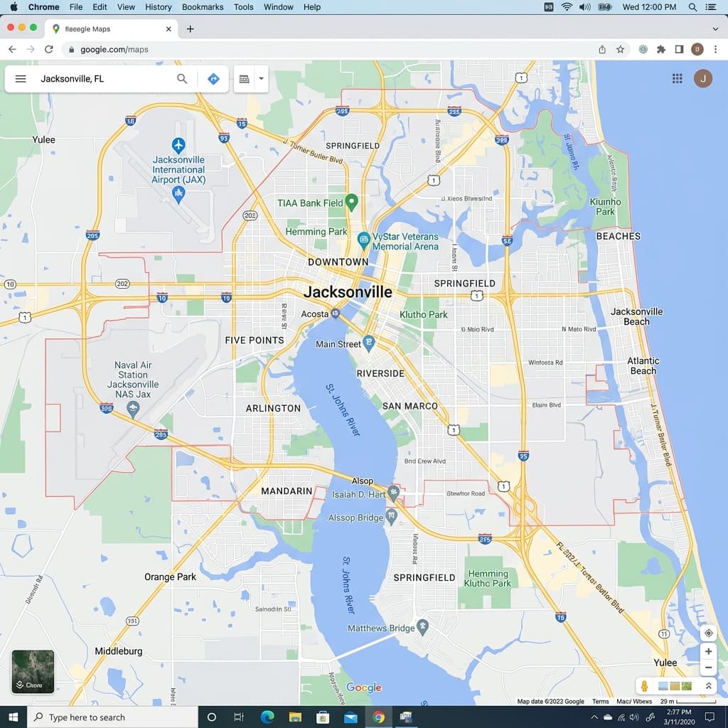
Task: Click the Hemming Park label
Action: point(316,231)
